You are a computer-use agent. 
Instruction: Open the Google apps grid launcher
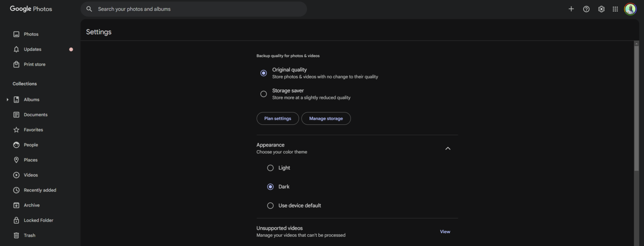tap(615, 8)
